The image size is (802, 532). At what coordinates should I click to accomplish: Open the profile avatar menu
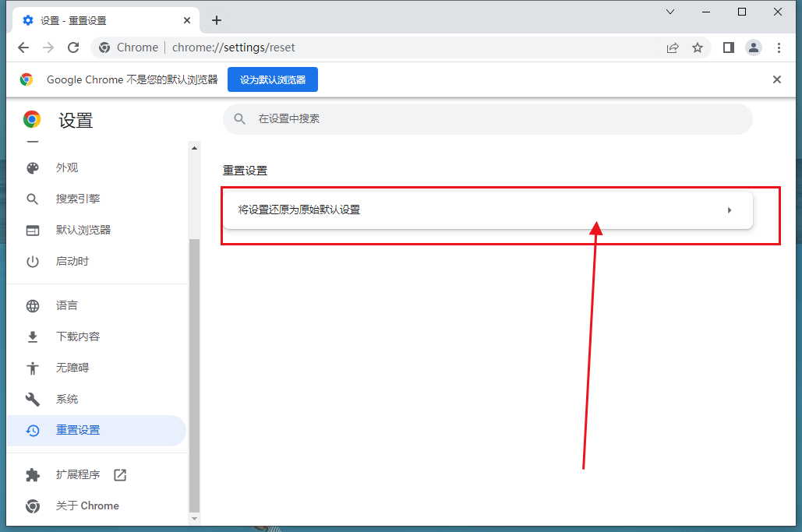click(x=754, y=48)
